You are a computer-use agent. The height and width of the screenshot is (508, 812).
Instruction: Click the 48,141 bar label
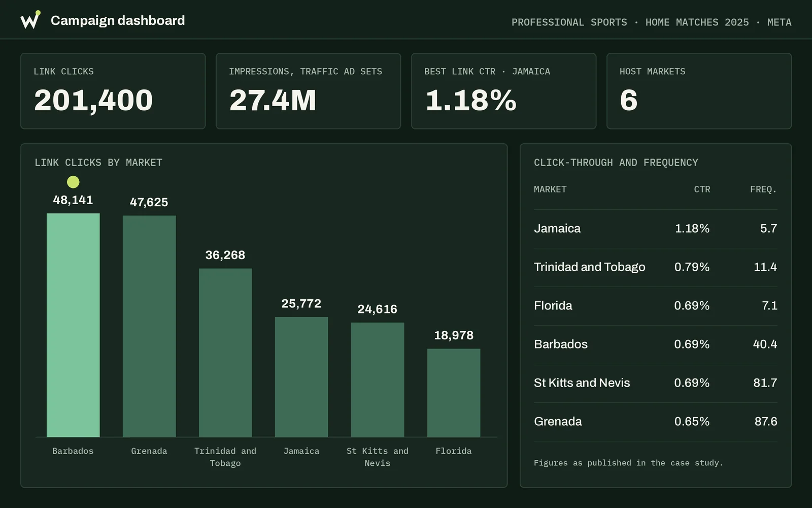[x=73, y=200]
